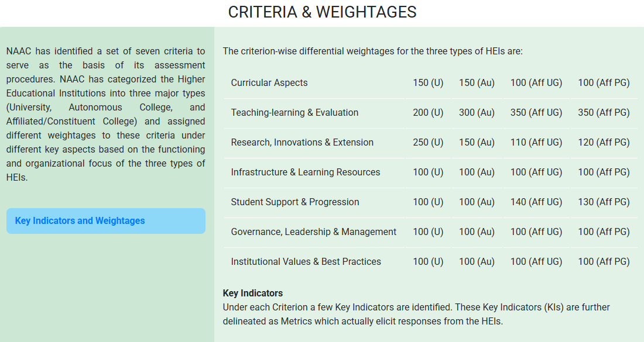Click the Key Indicators bold subheading
This screenshot has height=342, width=644.
tap(253, 293)
